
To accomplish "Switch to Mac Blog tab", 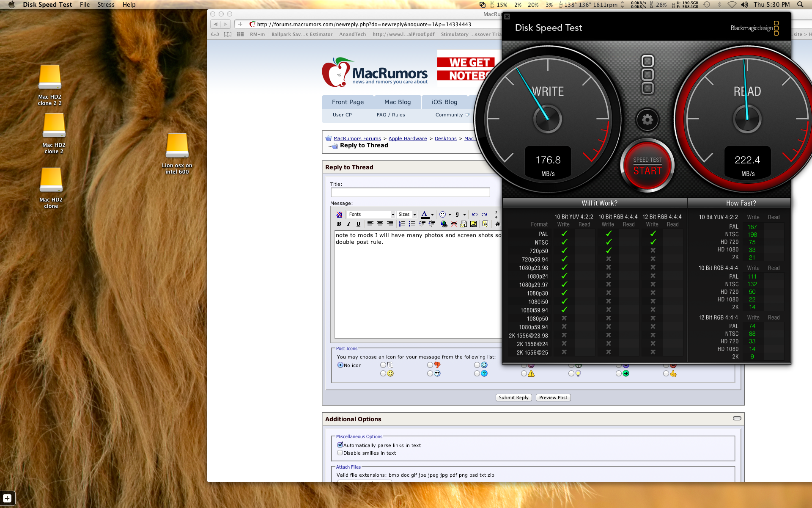I will click(398, 102).
